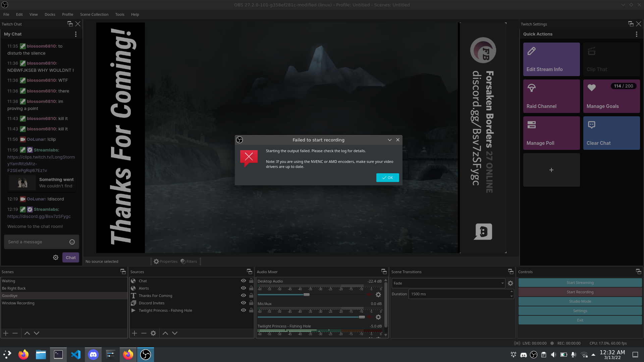Add a new source with the plus icon

[134, 333]
